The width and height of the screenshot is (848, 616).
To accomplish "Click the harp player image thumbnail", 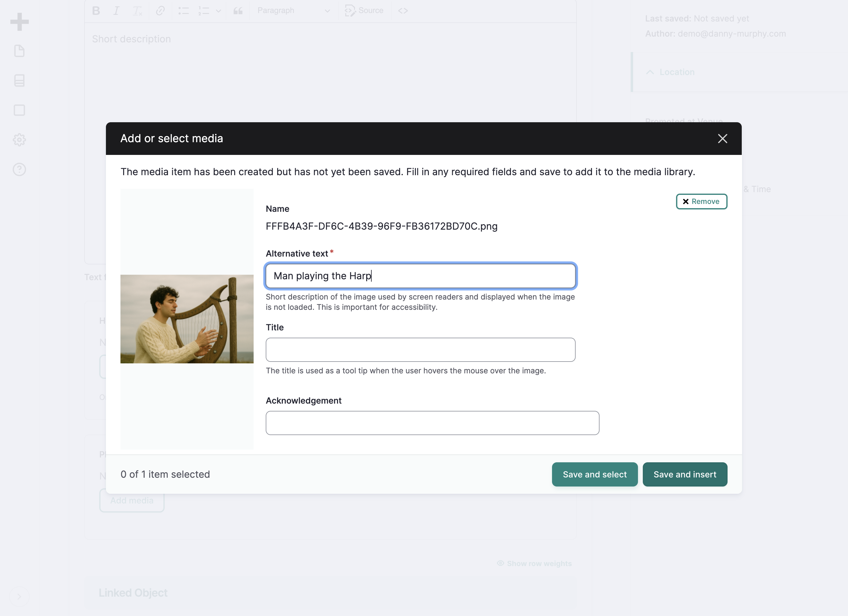I will tap(187, 319).
